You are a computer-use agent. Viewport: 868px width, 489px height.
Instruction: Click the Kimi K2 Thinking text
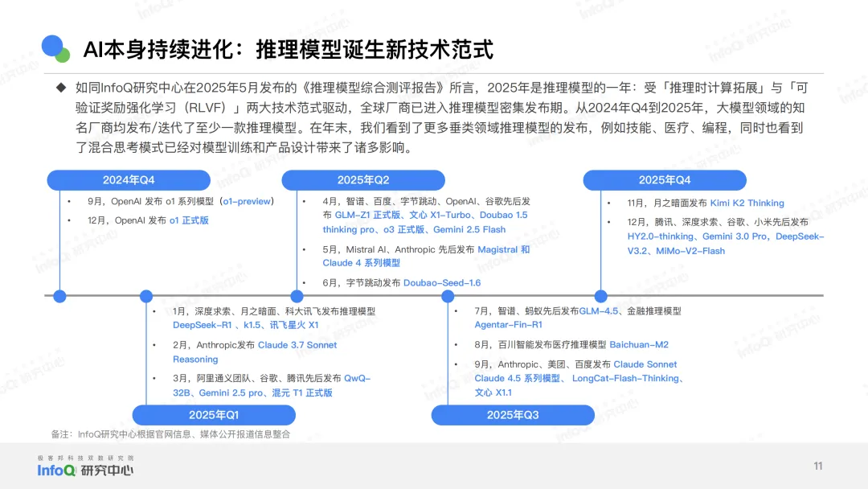[x=747, y=203]
